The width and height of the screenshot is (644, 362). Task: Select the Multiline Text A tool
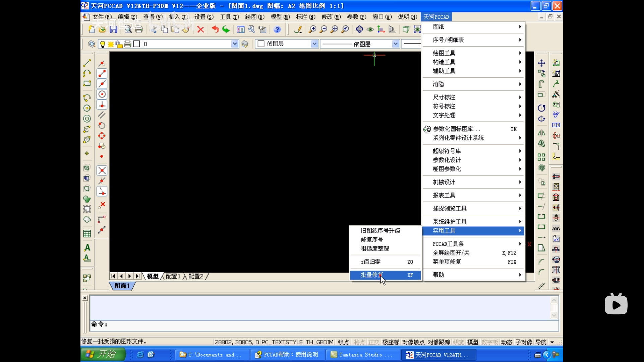(87, 248)
